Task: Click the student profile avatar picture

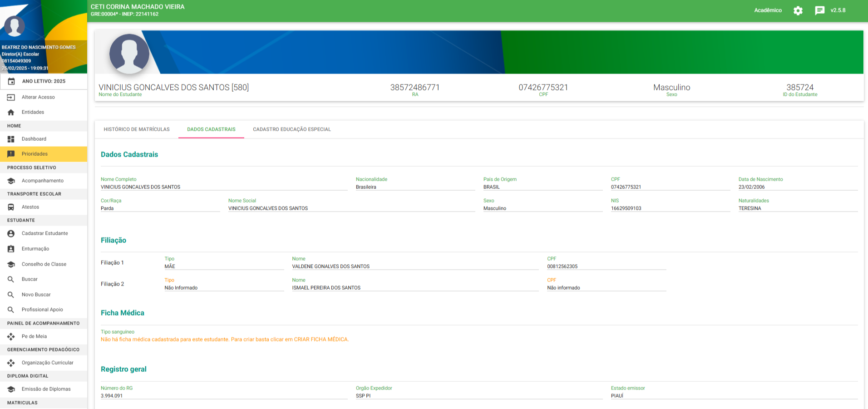Action: pyautogui.click(x=129, y=54)
